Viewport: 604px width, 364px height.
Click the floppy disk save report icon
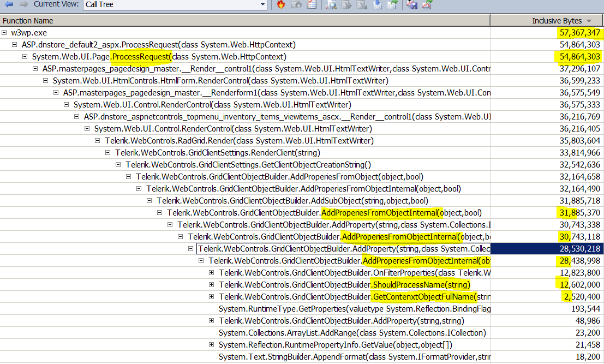point(412,4)
